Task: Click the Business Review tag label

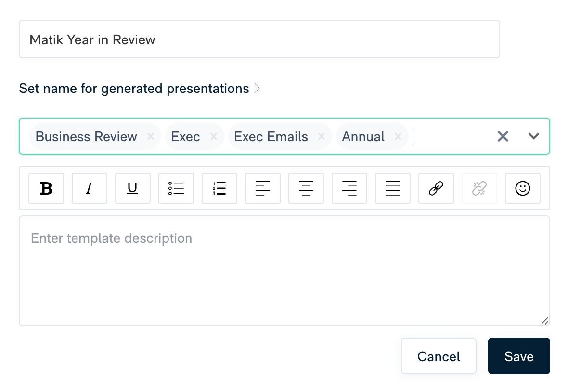Action: click(x=86, y=137)
